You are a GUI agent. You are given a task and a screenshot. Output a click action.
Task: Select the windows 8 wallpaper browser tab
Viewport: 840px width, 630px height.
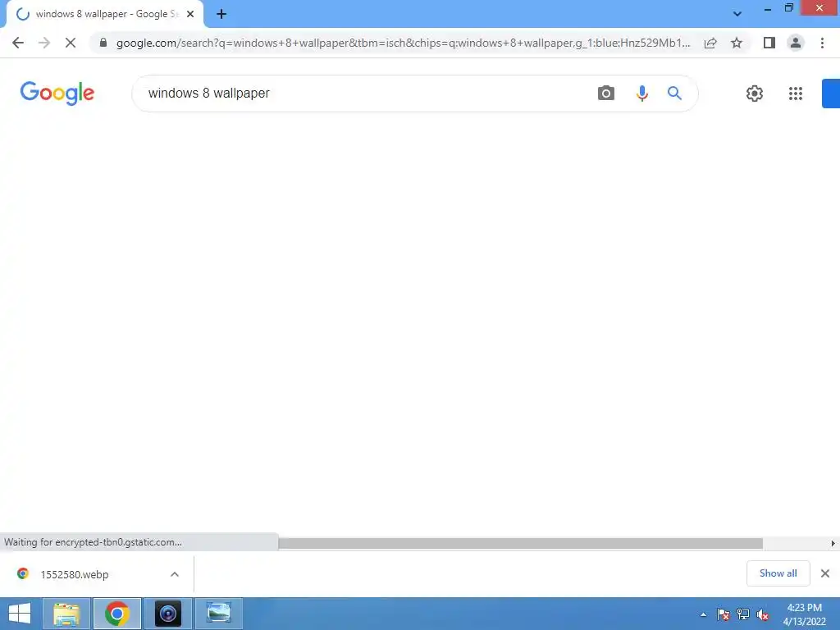tap(106, 14)
